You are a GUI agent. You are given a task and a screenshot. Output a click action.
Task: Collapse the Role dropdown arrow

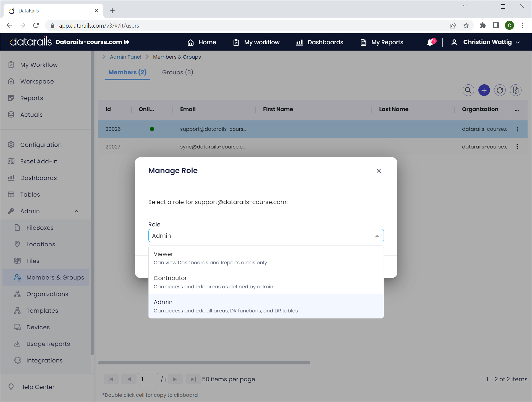tap(377, 236)
